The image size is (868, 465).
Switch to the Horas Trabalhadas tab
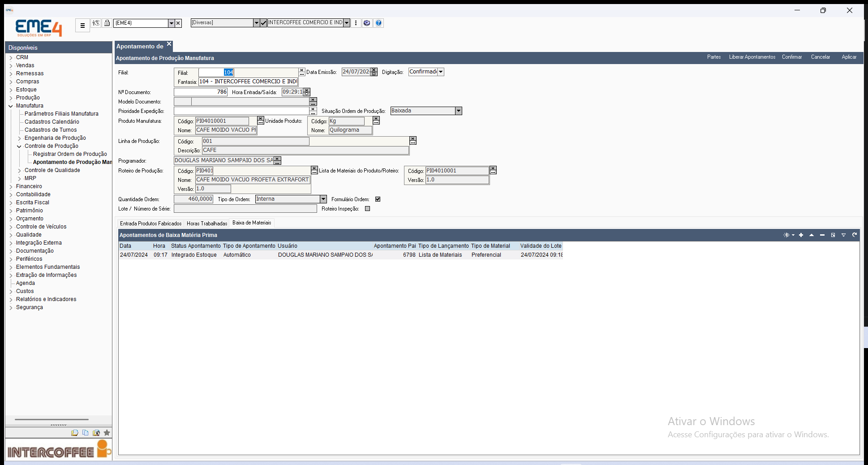[207, 224]
